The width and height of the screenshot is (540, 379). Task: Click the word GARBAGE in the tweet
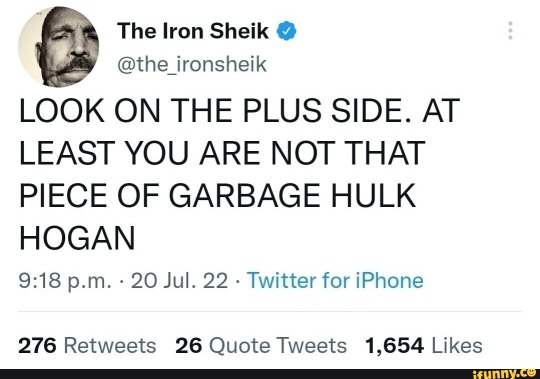[x=244, y=196]
